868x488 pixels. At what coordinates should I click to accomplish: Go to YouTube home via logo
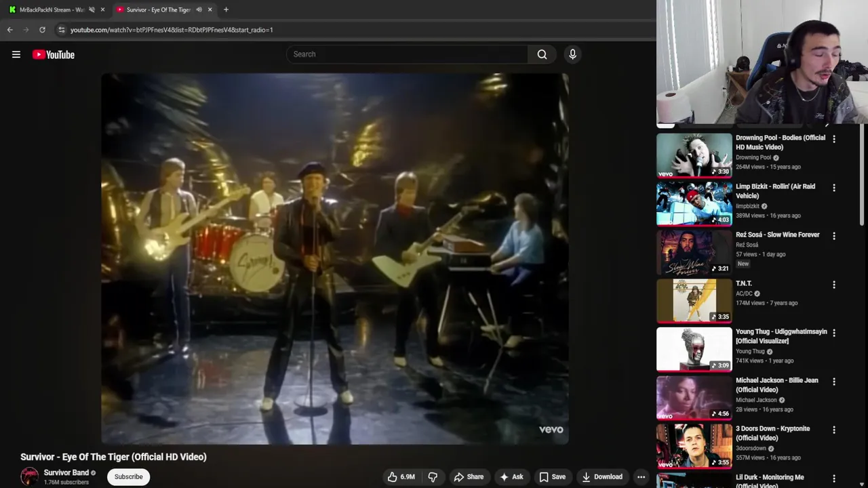tap(54, 54)
